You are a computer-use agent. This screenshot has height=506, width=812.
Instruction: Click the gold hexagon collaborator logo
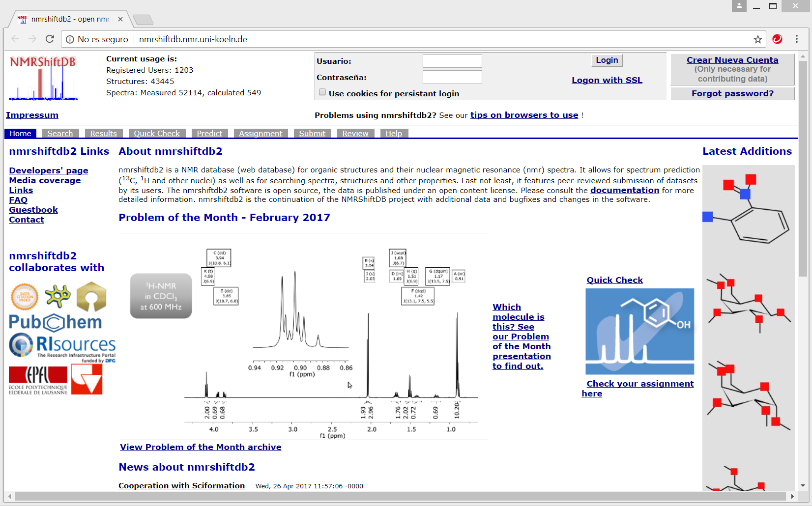click(91, 296)
